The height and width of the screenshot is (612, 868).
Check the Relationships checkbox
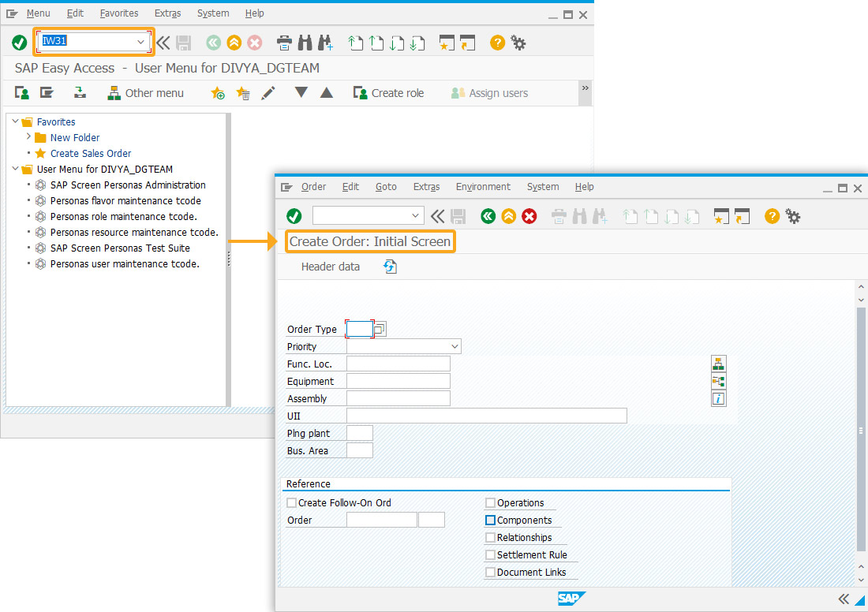click(x=490, y=537)
